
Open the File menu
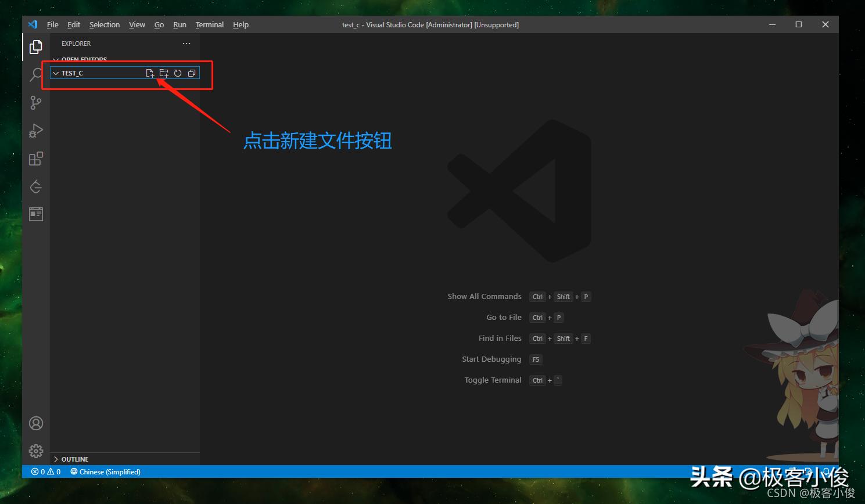tap(52, 24)
